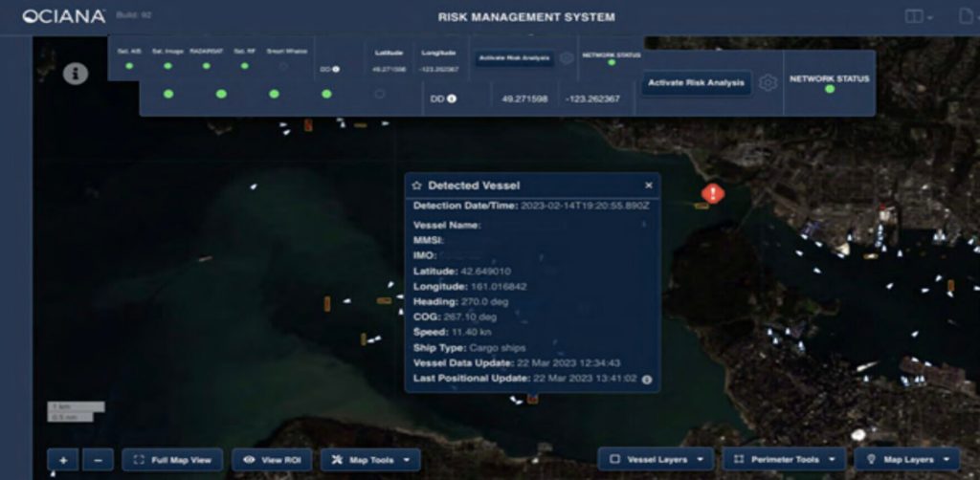The height and width of the screenshot is (480, 980).
Task: Click the round info icon on map
Action: (76, 74)
